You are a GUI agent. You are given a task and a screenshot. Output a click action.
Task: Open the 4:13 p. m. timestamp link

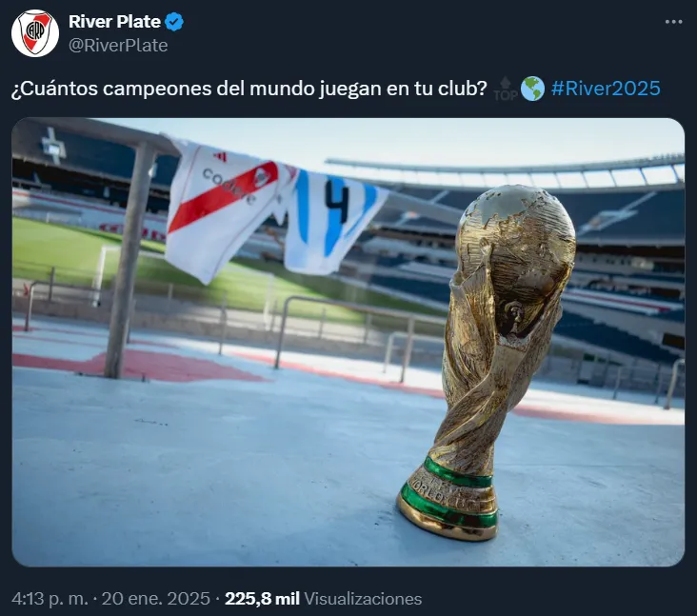pos(50,599)
